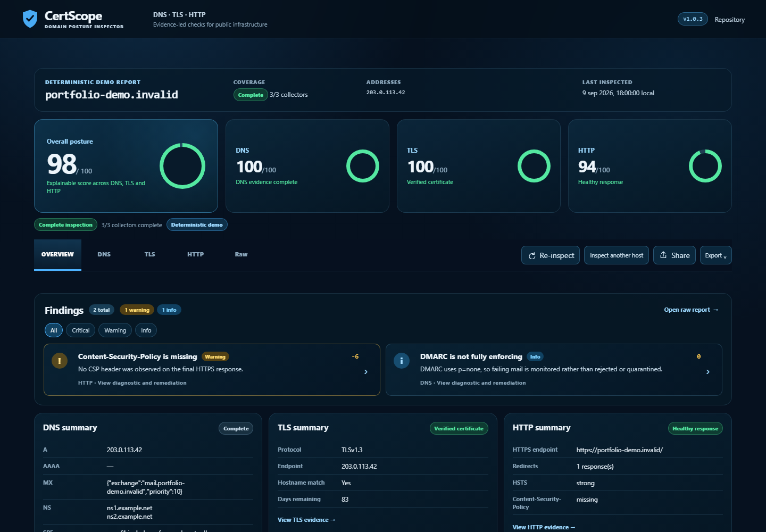This screenshot has height=532, width=766.
Task: Click the portfolio-demo.invalid domain heading
Action: [112, 95]
